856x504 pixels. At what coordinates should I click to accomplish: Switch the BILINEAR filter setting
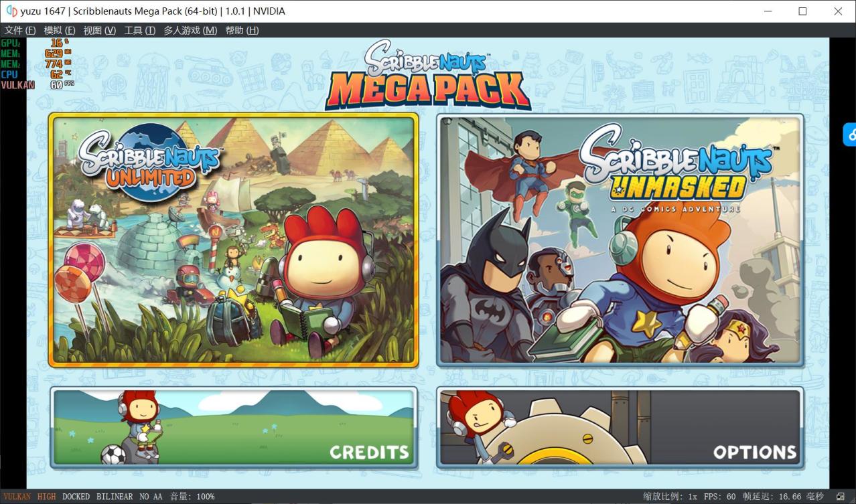pyautogui.click(x=115, y=497)
